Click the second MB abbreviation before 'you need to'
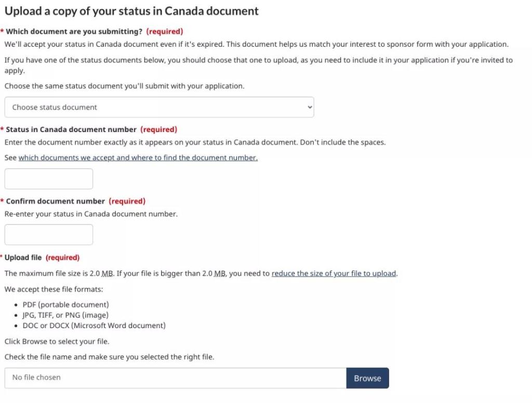532x403 pixels. 220,274
